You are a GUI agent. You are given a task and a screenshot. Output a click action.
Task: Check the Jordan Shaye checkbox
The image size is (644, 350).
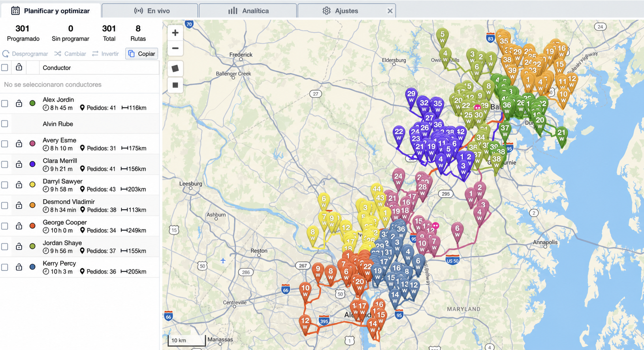coord(5,247)
